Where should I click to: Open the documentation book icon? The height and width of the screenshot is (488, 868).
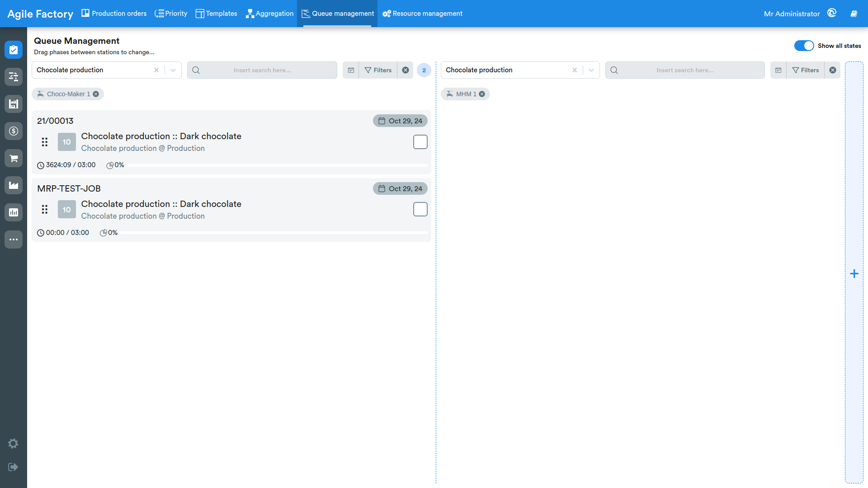coord(854,14)
